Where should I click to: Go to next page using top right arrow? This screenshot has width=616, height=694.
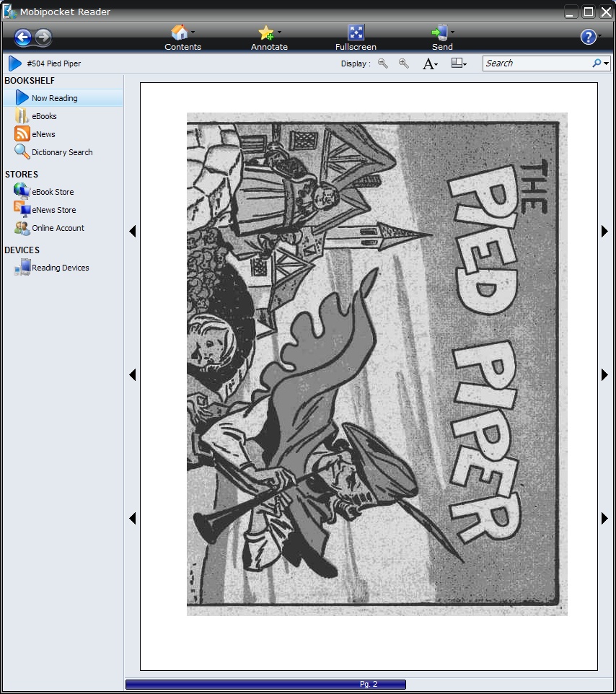pyautogui.click(x=605, y=231)
